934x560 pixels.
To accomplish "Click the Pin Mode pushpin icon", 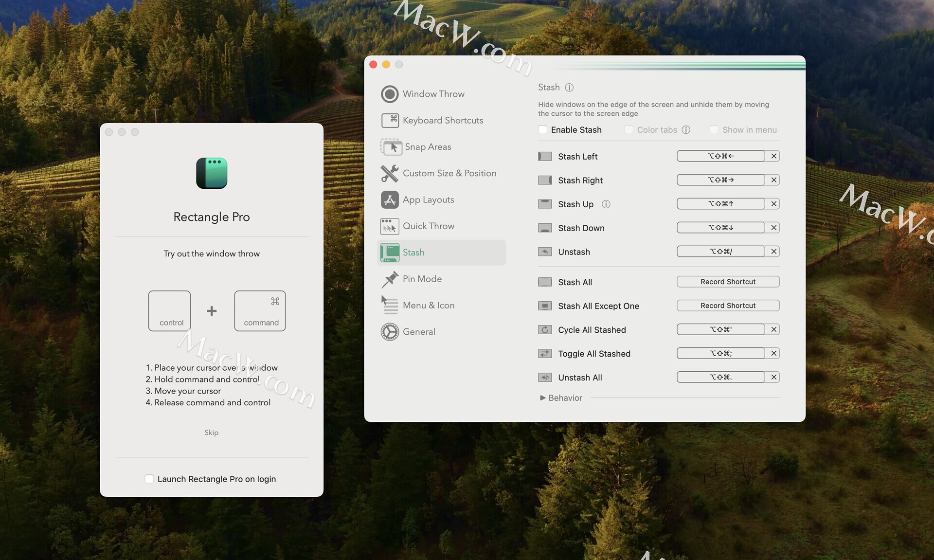I will click(x=390, y=279).
